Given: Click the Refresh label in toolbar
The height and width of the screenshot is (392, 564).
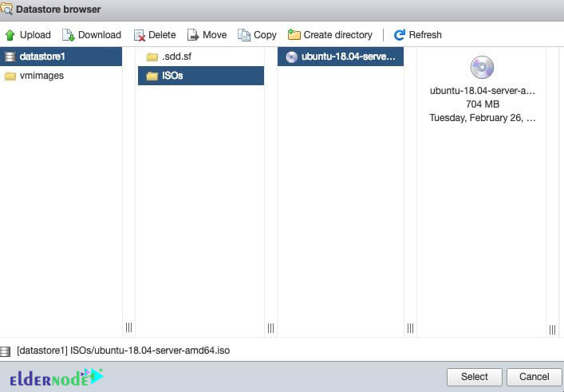Looking at the screenshot, I should point(425,35).
